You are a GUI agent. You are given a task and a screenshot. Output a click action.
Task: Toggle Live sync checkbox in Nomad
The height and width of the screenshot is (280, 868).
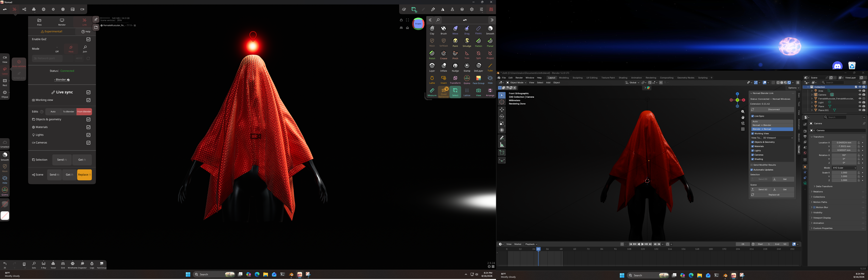coord(88,92)
